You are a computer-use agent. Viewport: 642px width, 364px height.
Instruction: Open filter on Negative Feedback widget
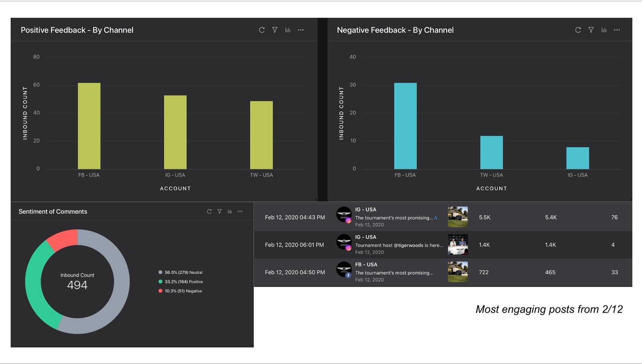pos(591,30)
